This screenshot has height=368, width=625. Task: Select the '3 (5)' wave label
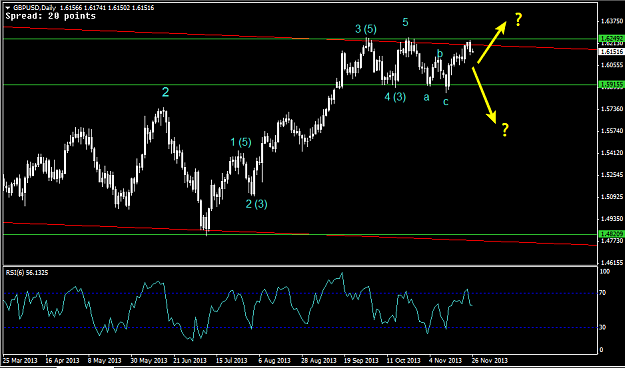[366, 29]
